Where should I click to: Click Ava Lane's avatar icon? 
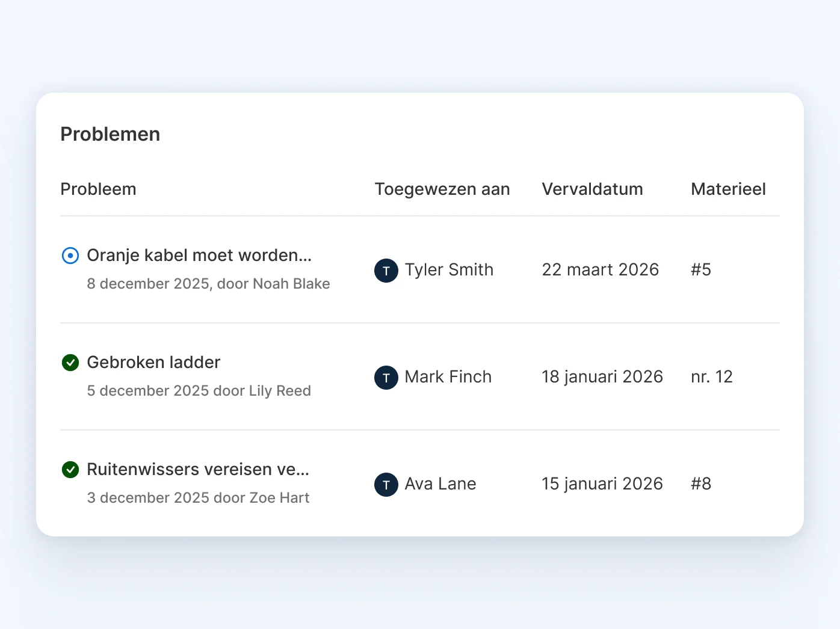(386, 485)
